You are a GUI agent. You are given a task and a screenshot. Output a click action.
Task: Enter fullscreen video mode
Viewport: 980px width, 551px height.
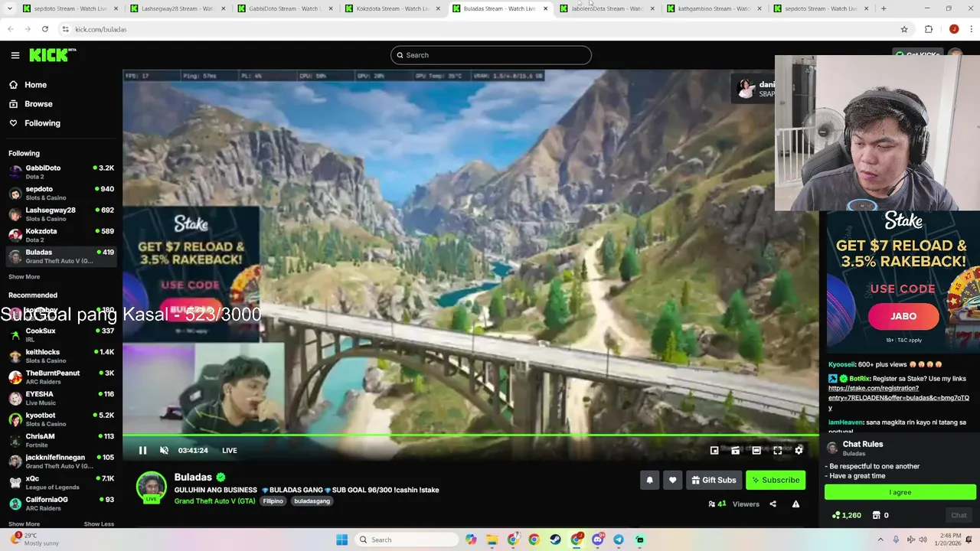(777, 450)
